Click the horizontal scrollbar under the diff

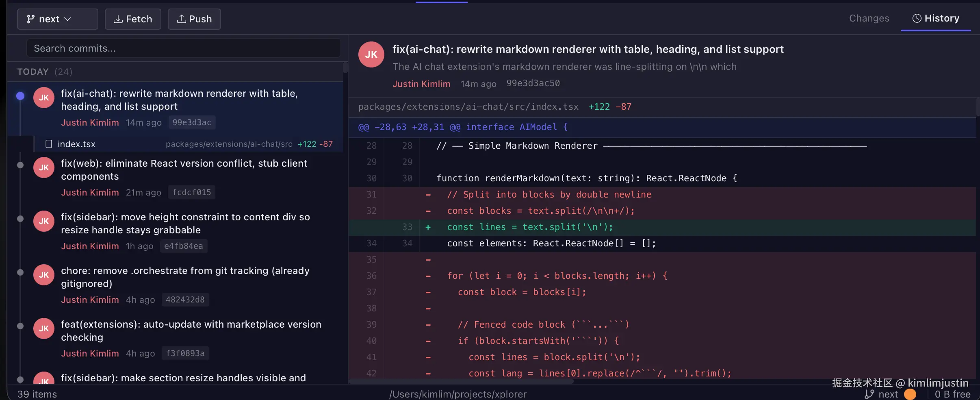pos(461,381)
